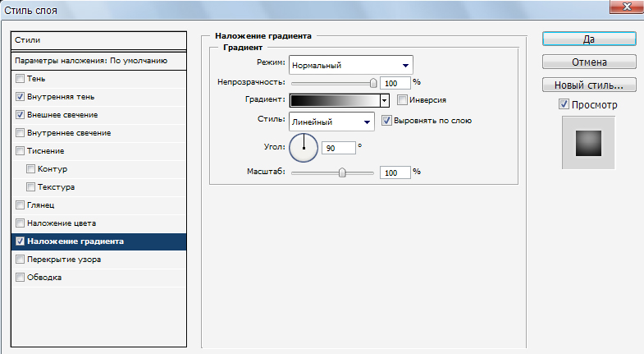Click the style preview thumbnail
Screen dimensions: 644x354
click(x=588, y=142)
